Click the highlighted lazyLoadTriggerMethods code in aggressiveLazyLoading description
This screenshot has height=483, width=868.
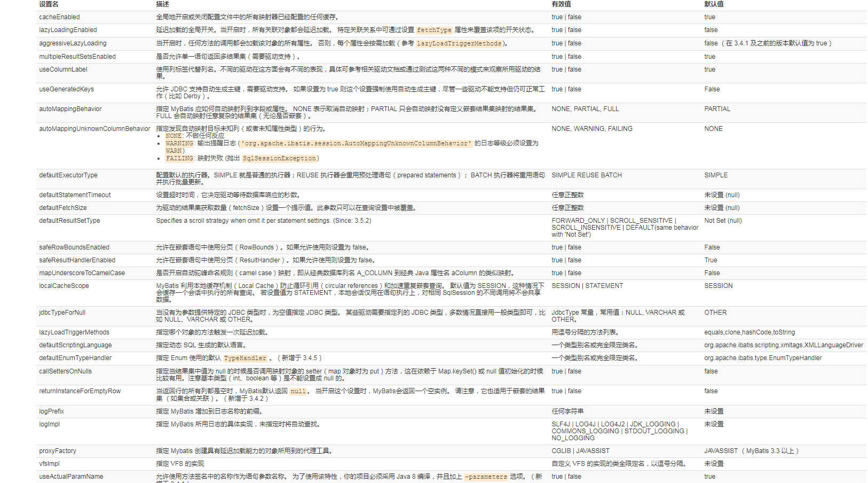[459, 44]
